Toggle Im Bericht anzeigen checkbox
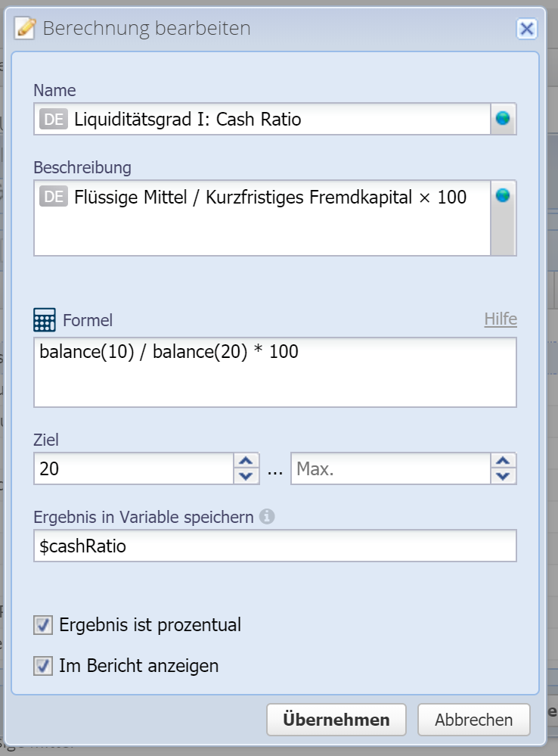The width and height of the screenshot is (558, 756). click(43, 666)
